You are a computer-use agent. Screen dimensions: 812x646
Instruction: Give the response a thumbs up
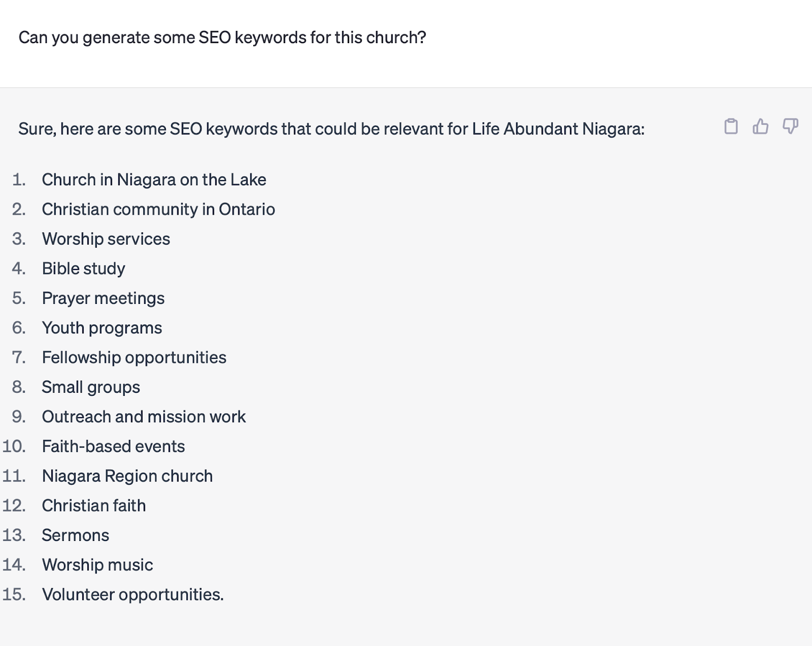tap(760, 126)
